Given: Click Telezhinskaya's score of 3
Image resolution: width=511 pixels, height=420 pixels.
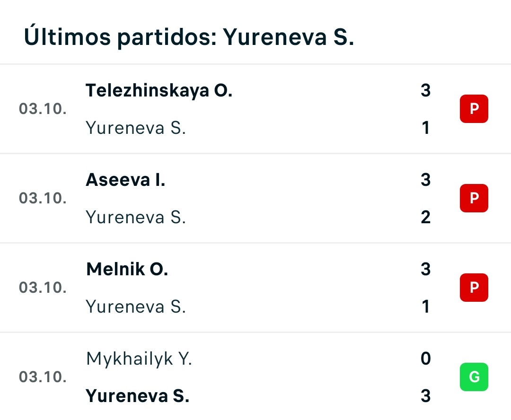Looking at the screenshot, I should pyautogui.click(x=426, y=90).
